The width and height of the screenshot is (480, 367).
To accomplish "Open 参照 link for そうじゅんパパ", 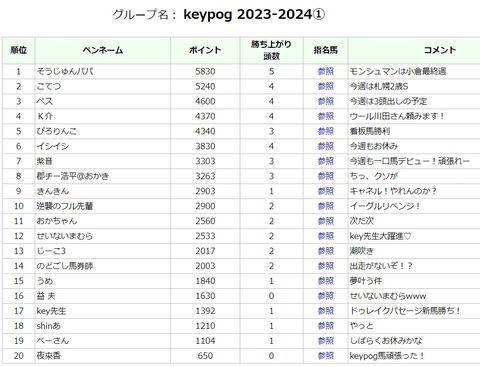I will 326,71.
